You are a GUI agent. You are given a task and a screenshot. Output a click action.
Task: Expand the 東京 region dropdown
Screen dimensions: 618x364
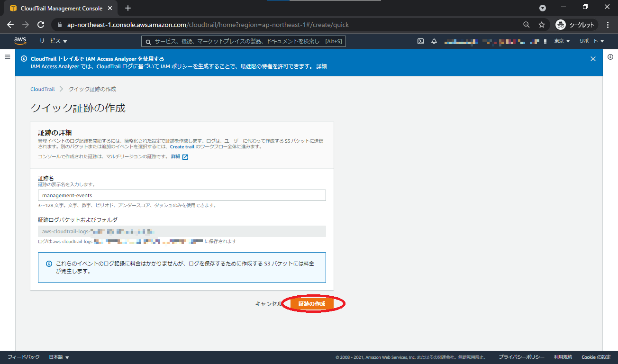click(x=562, y=41)
